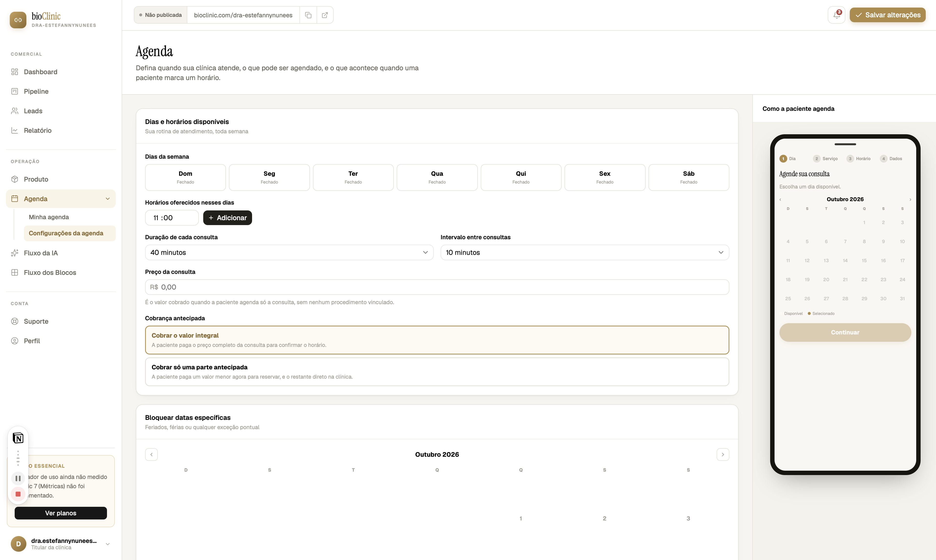
Task: Open Duração de cada consulta dropdown
Action: tap(289, 252)
